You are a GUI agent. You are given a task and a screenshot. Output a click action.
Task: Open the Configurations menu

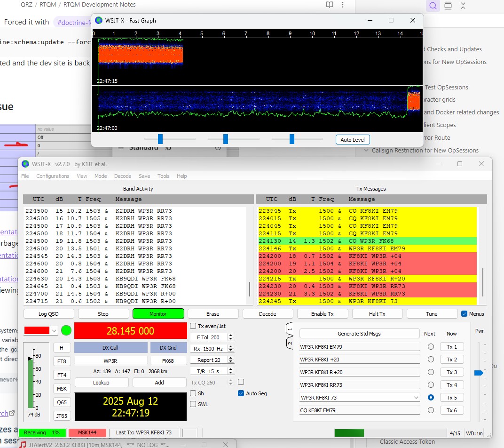tap(53, 176)
